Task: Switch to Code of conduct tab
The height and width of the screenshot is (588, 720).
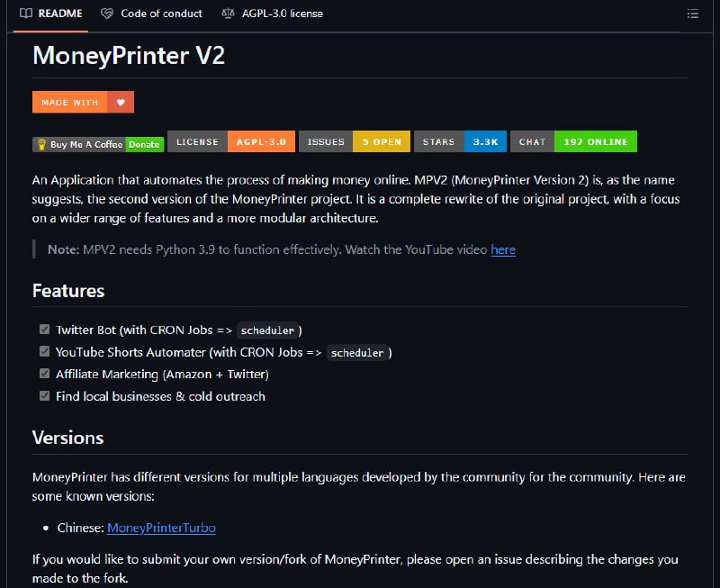Action: (151, 14)
